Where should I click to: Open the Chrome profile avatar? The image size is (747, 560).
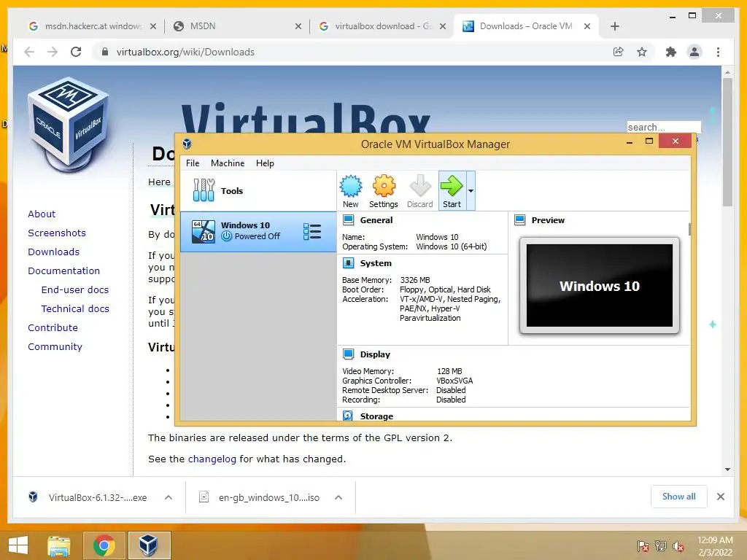point(694,52)
